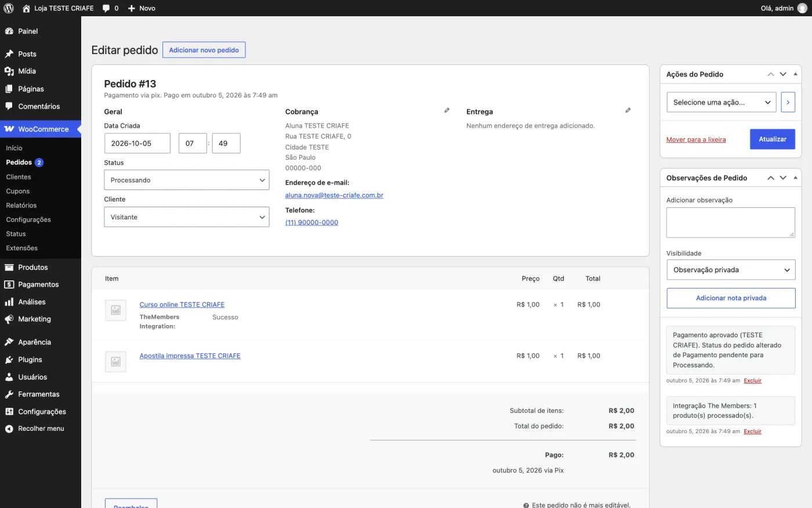812x508 pixels.
Task: Click the Olá, admin account text
Action: 777,8
